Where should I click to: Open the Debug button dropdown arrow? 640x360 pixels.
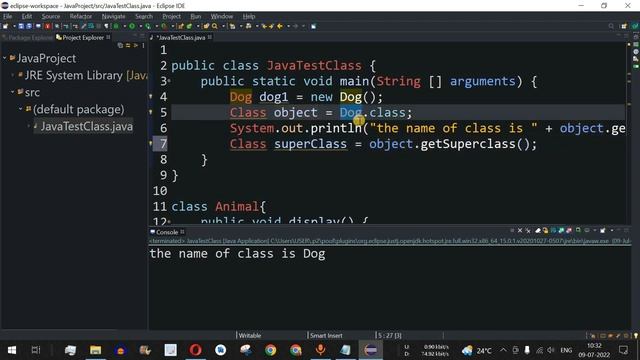pos(124,26)
